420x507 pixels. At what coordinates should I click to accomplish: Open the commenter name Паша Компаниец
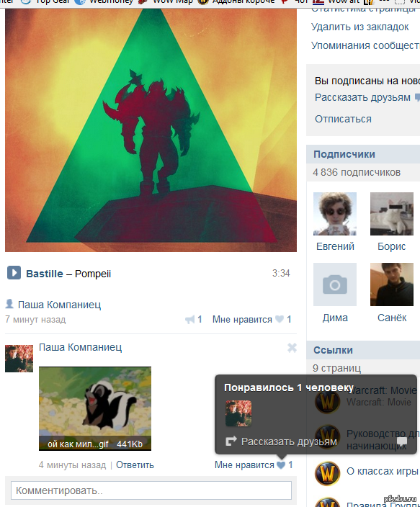[80, 347]
